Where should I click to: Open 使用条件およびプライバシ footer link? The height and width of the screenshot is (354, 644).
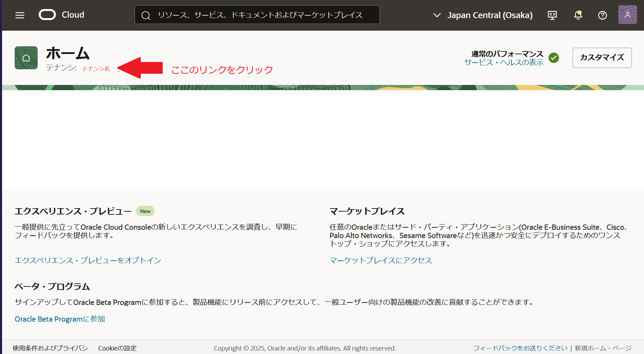50,348
